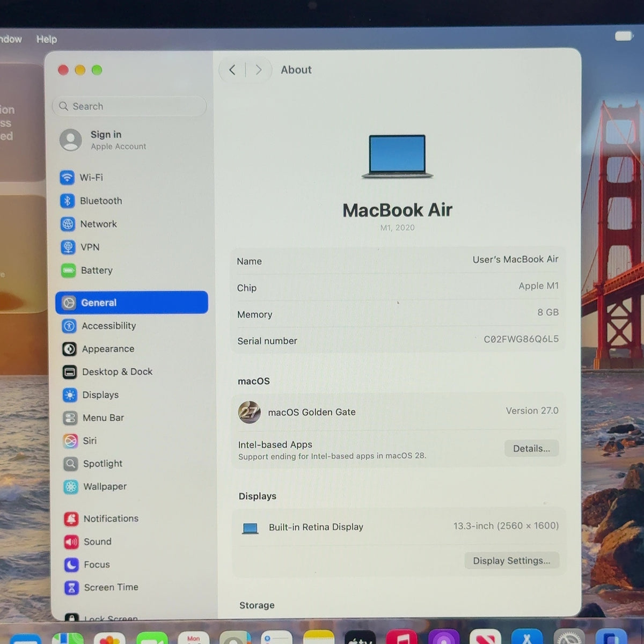Click the 8 GB memory value
Viewport: 644px width, 644px height.
point(548,312)
